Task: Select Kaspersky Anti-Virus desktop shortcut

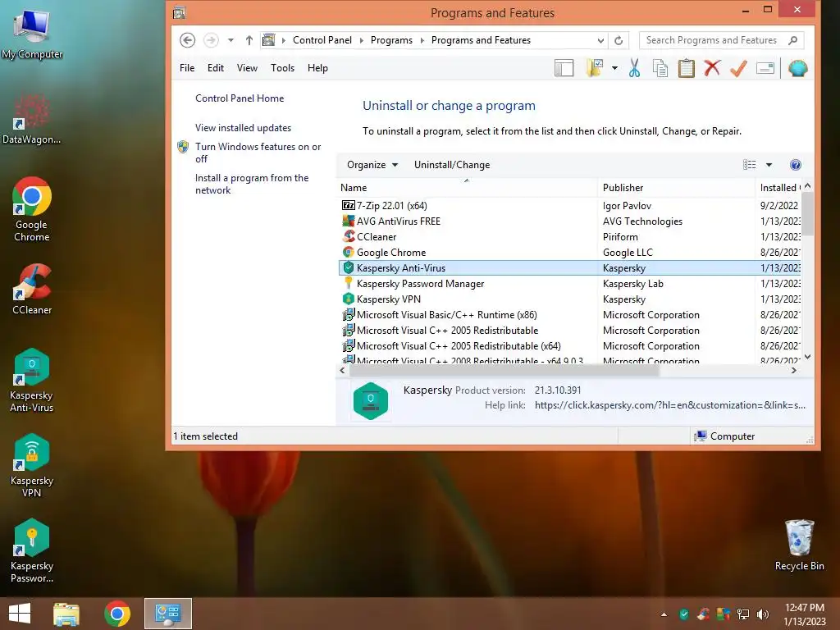Action: click(x=32, y=381)
